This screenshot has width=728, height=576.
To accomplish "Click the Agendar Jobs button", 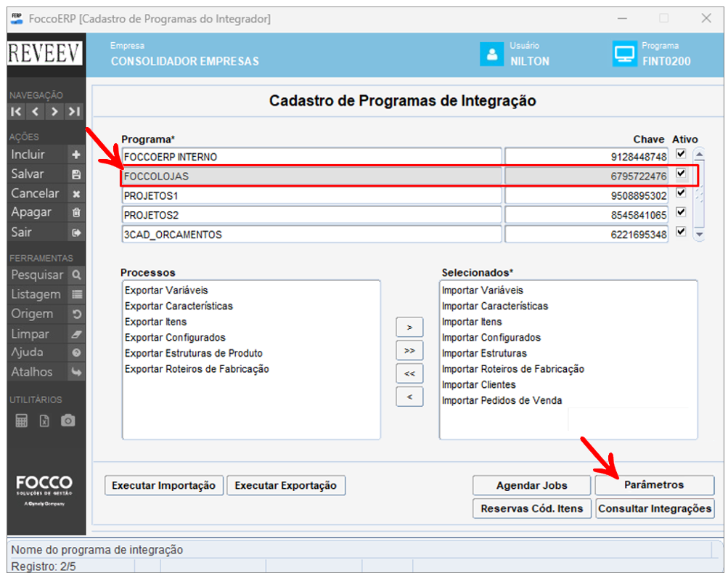I will coord(532,485).
